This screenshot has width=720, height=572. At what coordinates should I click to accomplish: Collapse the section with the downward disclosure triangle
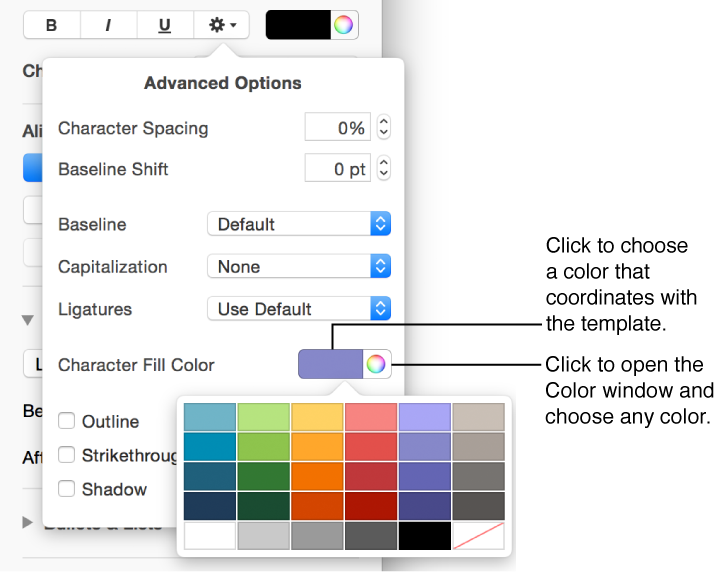point(28,320)
